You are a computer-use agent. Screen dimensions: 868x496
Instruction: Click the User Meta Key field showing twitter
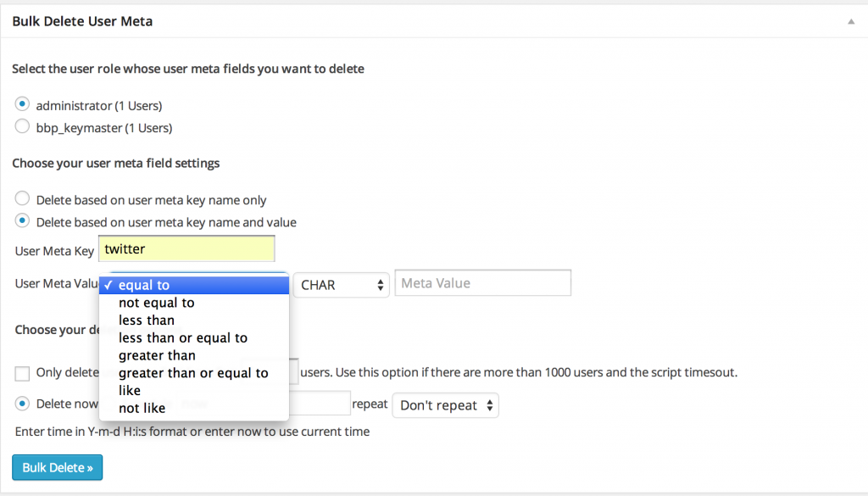(186, 248)
